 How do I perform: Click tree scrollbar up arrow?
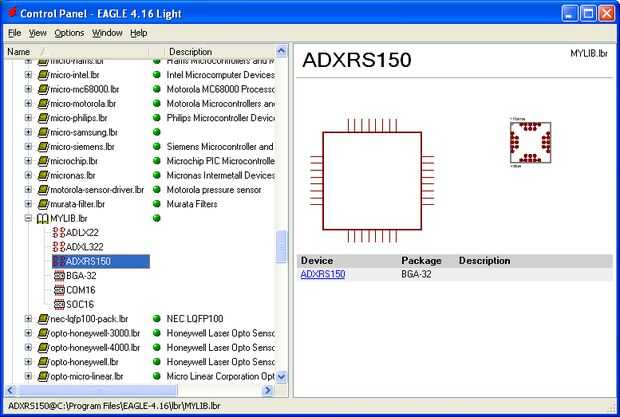tap(281, 51)
